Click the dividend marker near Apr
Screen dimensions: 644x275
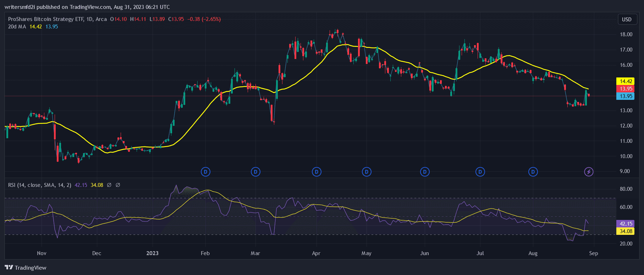[317, 172]
